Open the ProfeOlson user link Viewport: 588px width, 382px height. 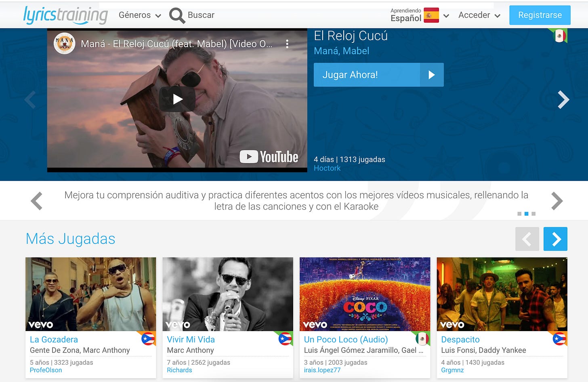pos(46,370)
